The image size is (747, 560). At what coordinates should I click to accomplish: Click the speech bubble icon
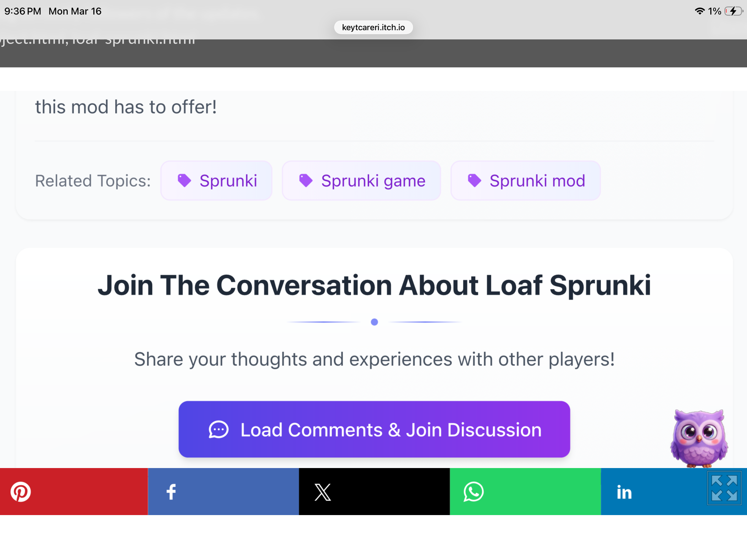pos(219,430)
